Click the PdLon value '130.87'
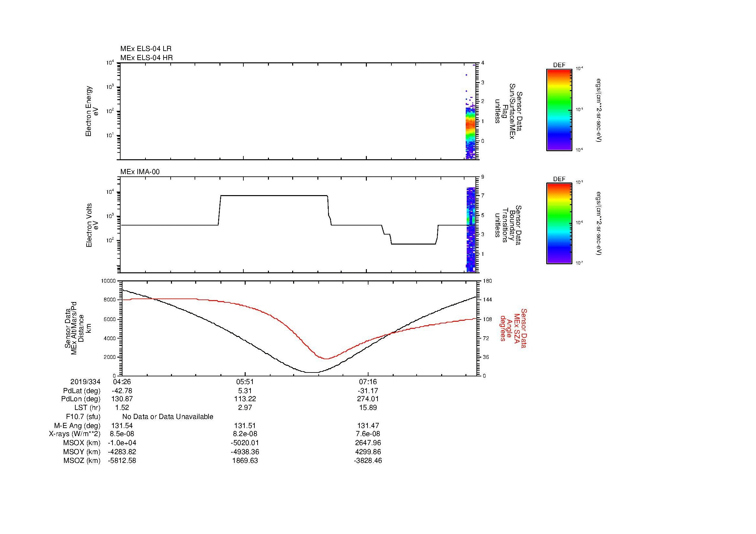This screenshot has height=534, width=756. point(122,399)
